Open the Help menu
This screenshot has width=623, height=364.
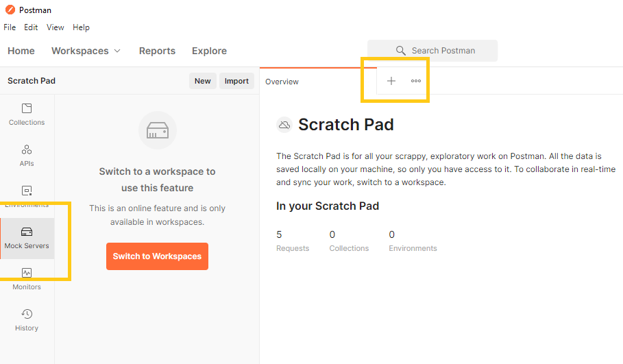[81, 27]
